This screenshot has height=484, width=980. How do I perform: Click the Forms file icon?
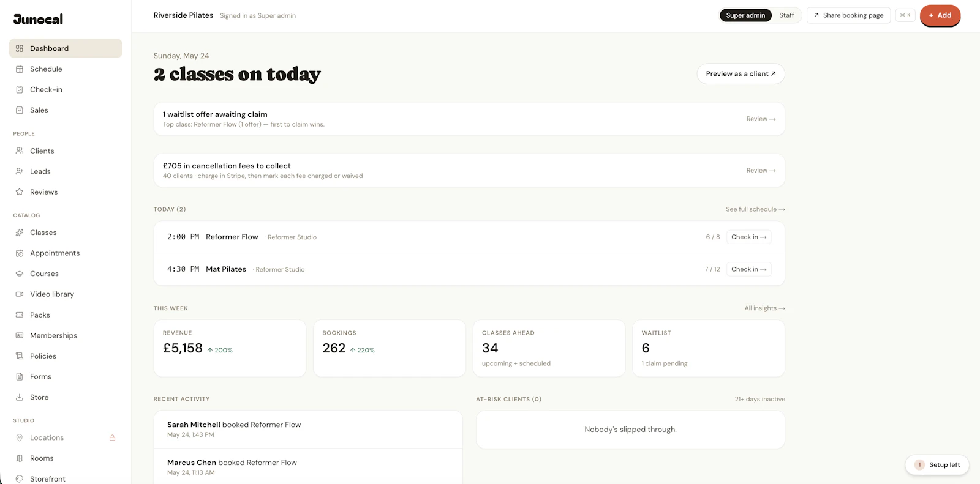pyautogui.click(x=20, y=377)
